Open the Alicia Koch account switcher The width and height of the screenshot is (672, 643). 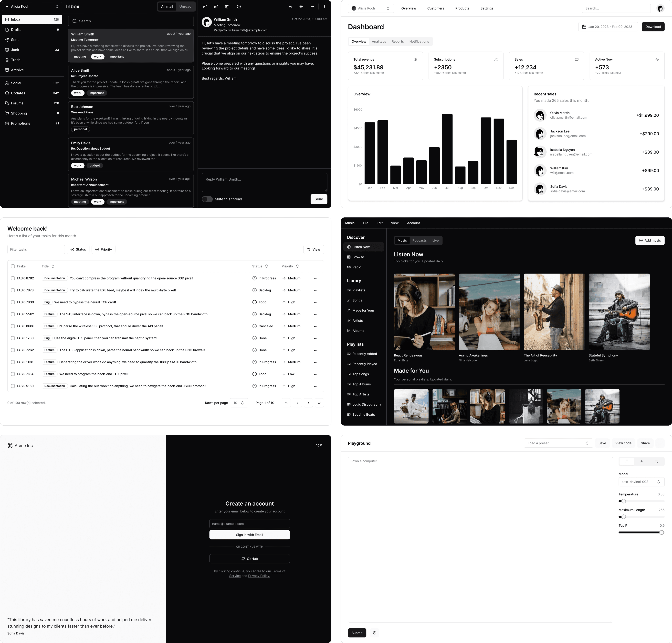click(31, 6)
